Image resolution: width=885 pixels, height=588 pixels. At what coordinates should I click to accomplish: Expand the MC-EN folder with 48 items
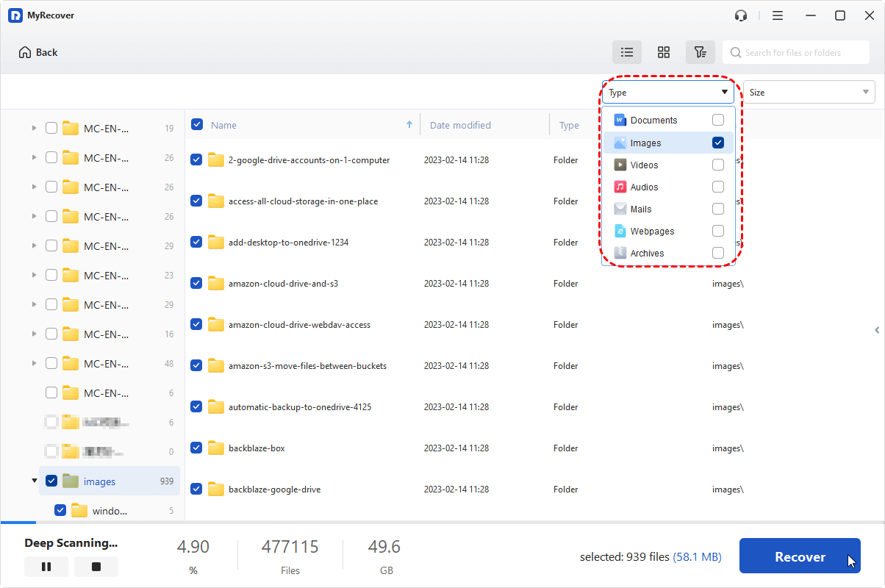[x=34, y=363]
